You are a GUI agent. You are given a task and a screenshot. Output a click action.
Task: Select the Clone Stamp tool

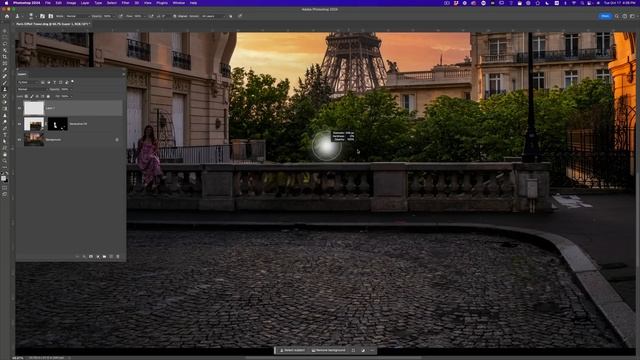pyautogui.click(x=5, y=89)
